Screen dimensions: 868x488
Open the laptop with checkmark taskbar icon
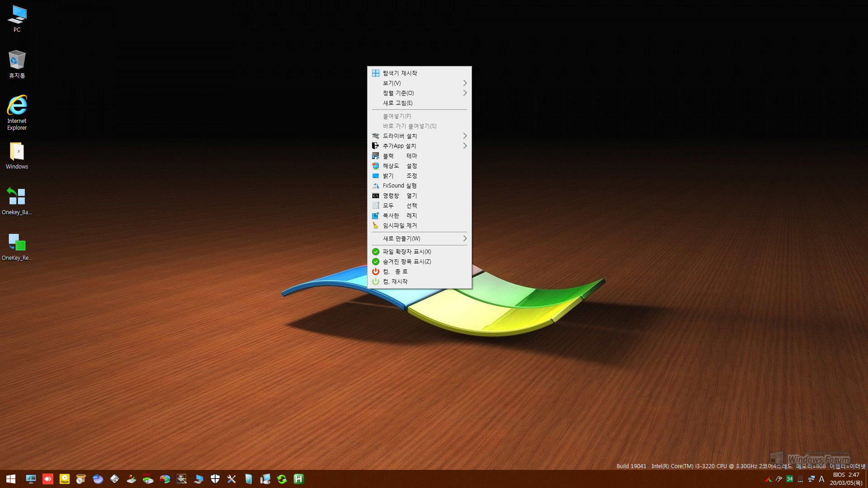click(198, 479)
